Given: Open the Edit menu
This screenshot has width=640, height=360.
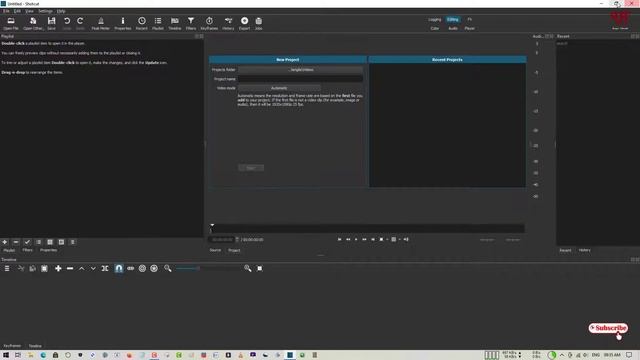Looking at the screenshot, I should (17, 11).
